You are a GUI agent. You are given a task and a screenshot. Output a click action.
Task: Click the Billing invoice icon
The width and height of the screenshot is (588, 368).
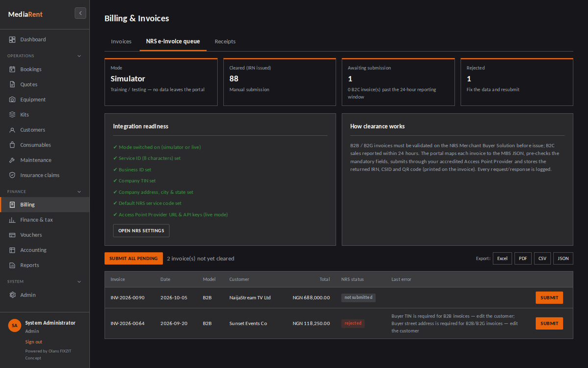(12, 205)
